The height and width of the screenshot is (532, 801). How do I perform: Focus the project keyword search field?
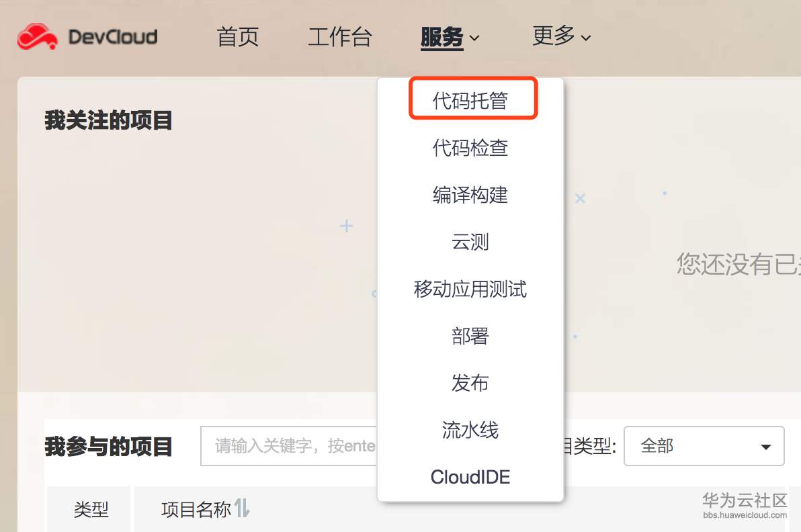pyautogui.click(x=289, y=446)
